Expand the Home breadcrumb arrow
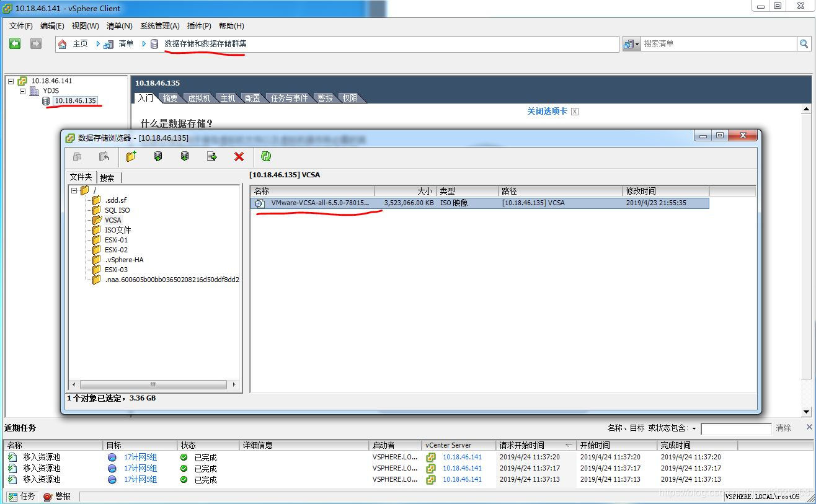 tap(98, 44)
